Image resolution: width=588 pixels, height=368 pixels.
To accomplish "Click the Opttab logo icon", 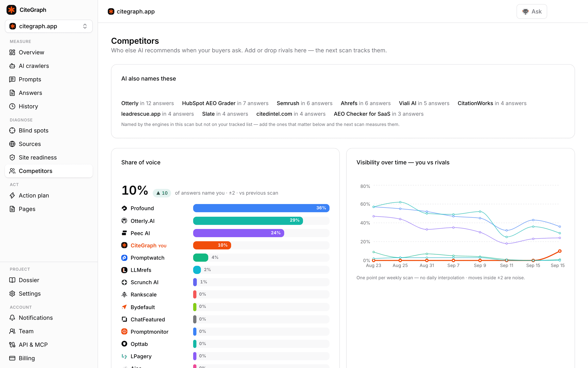I will coord(124,344).
